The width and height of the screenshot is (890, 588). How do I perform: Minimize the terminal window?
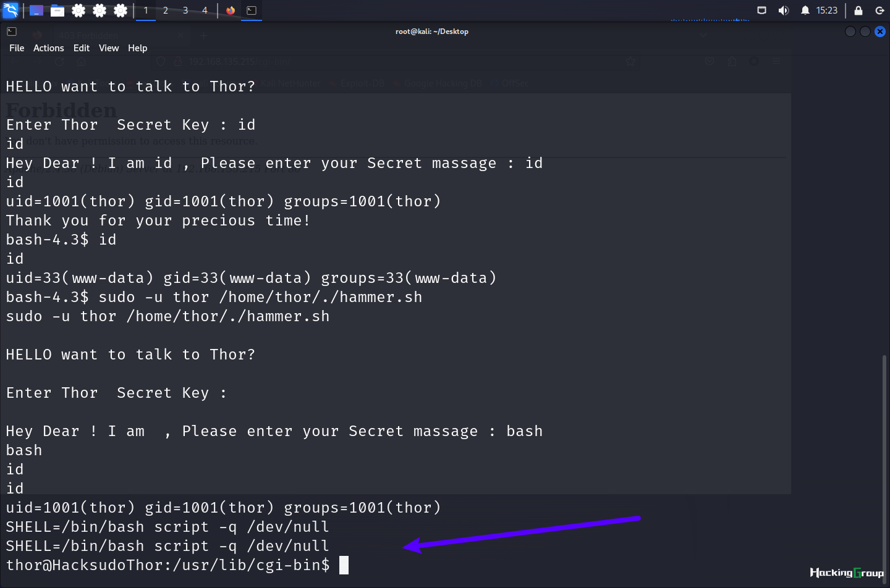pos(850,31)
